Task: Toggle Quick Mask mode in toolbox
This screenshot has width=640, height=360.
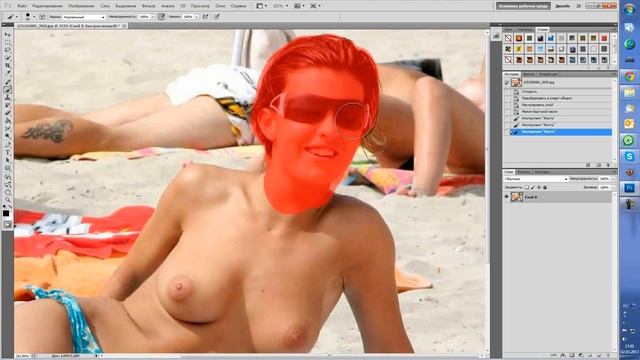Action: 8,225
